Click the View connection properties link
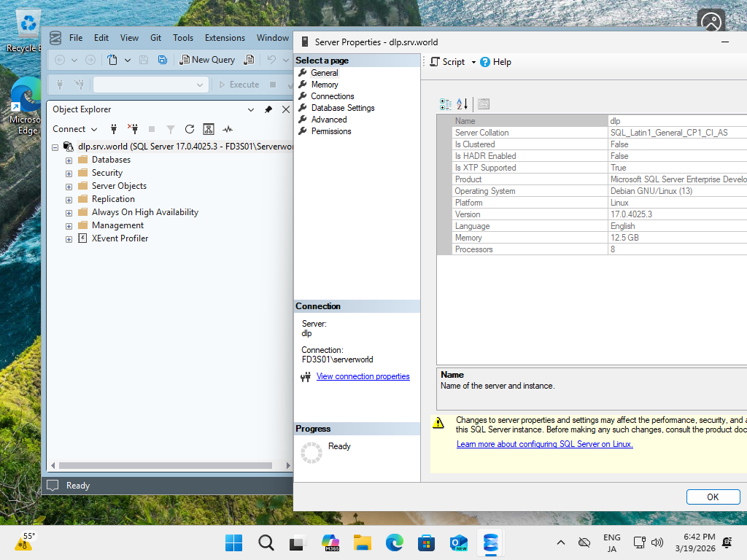Image resolution: width=747 pixels, height=560 pixels. [363, 376]
